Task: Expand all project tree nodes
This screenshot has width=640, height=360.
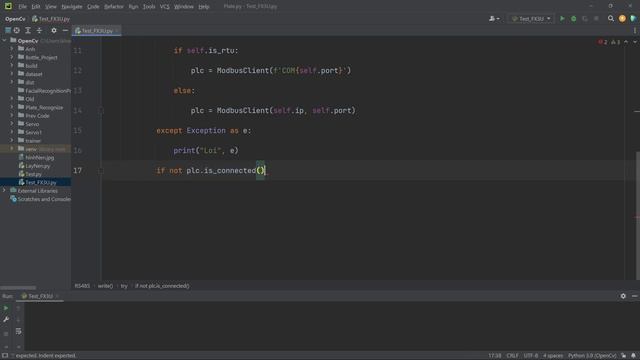Action: [x=28, y=30]
